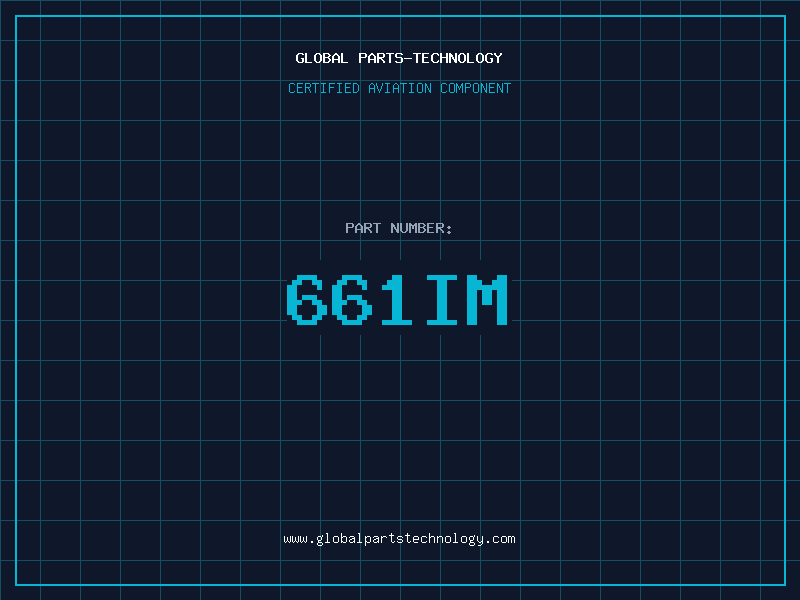Click the second 6 in the part number
The width and height of the screenshot is (800, 600).
353,300
